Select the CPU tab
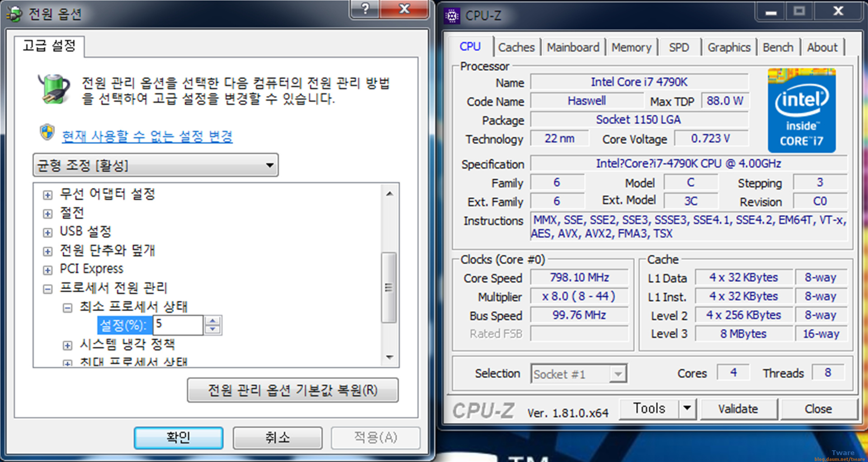868x462 pixels. click(x=470, y=47)
